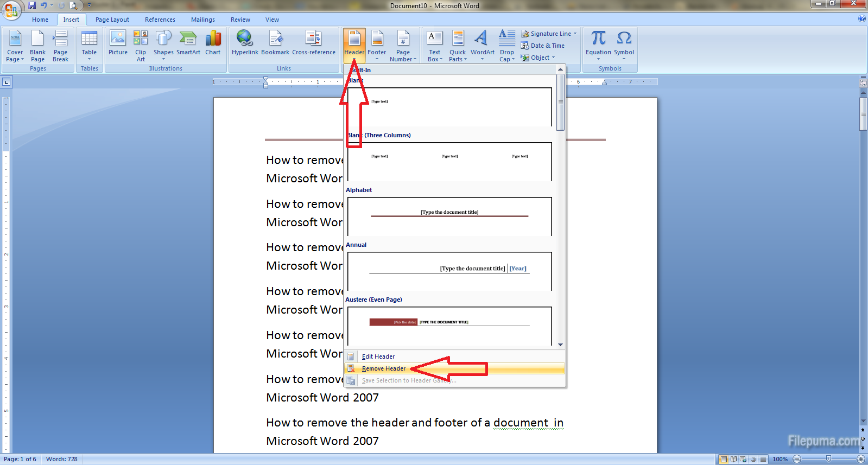Open the Clip Art pane

click(x=141, y=46)
